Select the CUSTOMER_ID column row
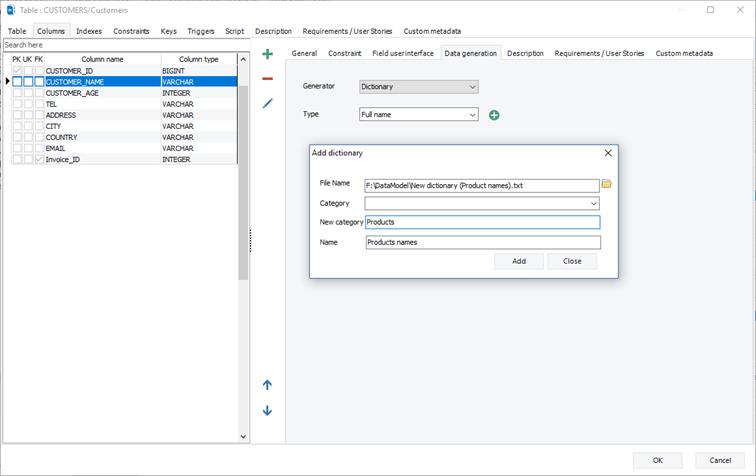Image resolution: width=756 pixels, height=476 pixels. pyautogui.click(x=124, y=71)
